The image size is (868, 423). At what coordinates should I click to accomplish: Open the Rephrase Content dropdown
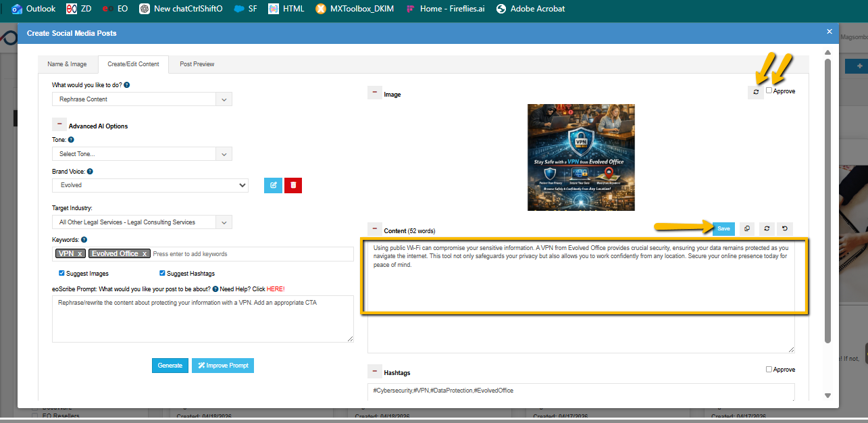142,99
